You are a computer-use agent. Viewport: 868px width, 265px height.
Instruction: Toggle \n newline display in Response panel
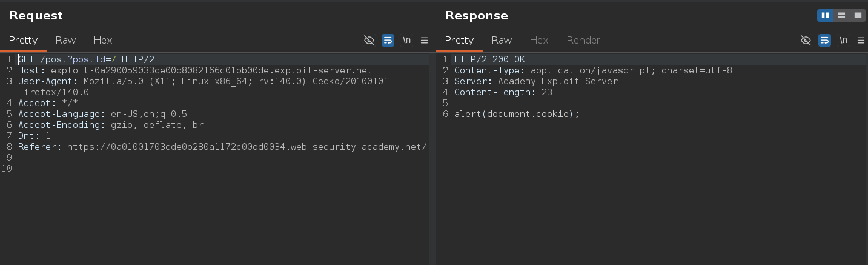pyautogui.click(x=843, y=40)
